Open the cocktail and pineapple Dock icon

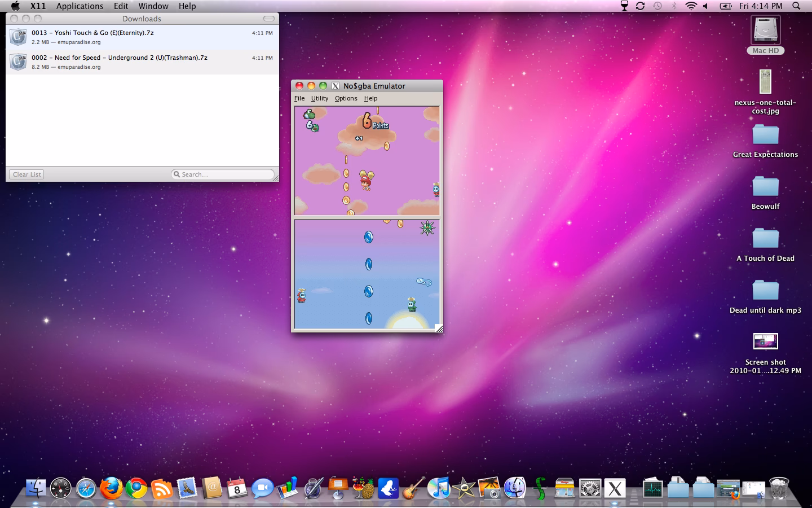[364, 488]
